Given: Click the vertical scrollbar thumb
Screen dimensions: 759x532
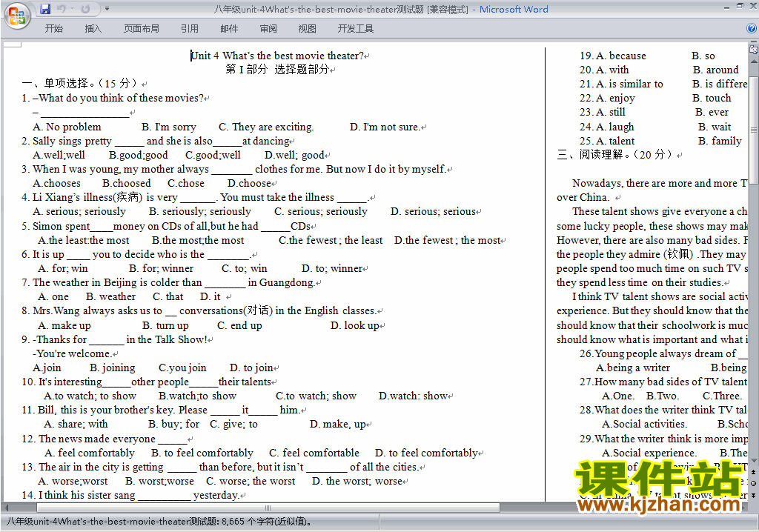Looking at the screenshot, I should (754, 130).
